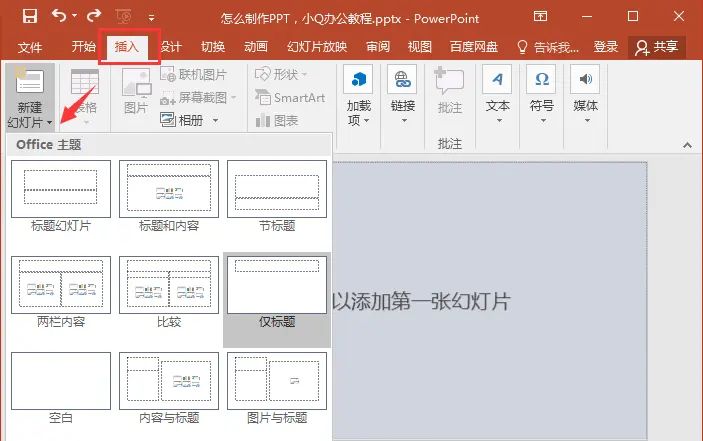Switch to the 审阅 tab

pos(378,47)
